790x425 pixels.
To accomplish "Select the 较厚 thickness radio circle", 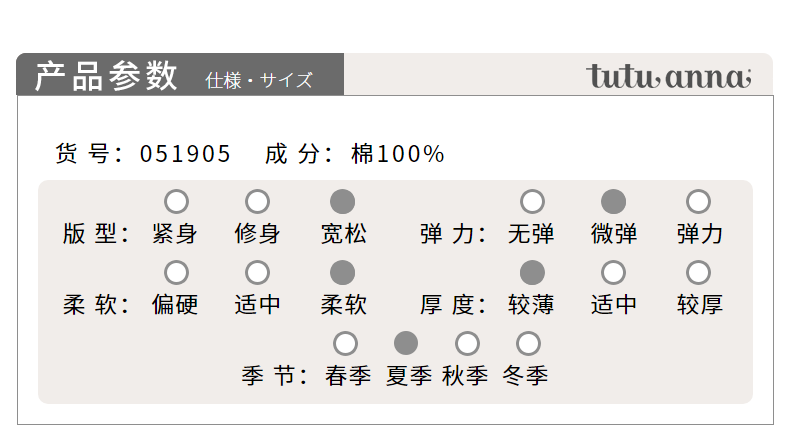I will (698, 272).
